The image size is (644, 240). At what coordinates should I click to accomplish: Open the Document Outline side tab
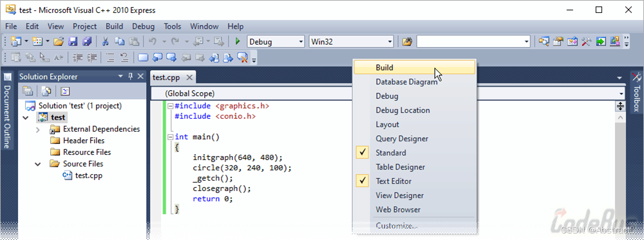[x=7, y=111]
